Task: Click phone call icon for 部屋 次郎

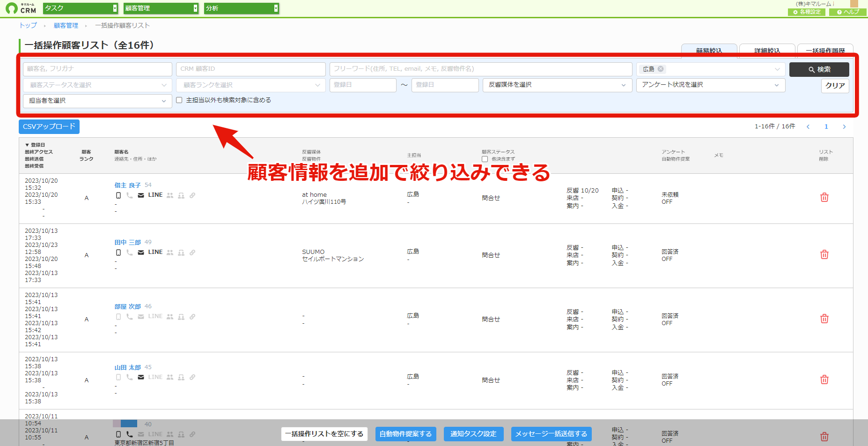Action: click(x=130, y=317)
